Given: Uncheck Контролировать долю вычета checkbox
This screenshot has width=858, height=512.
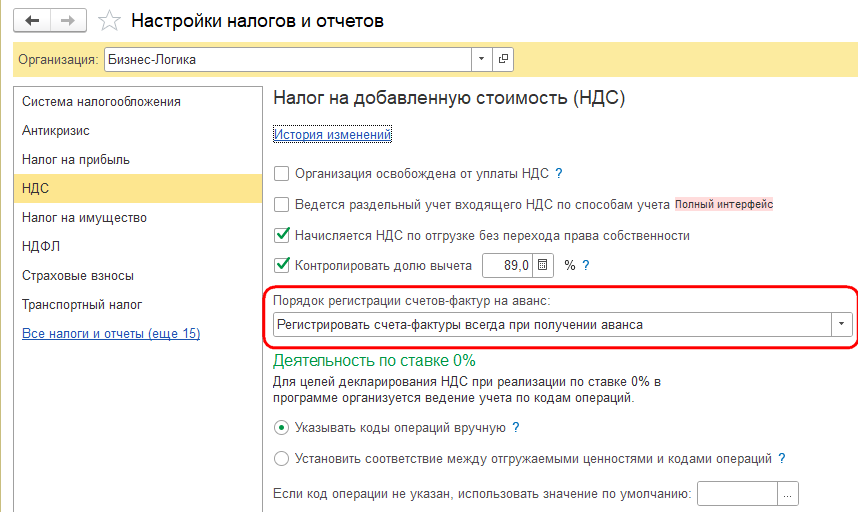Looking at the screenshot, I should (x=281, y=265).
